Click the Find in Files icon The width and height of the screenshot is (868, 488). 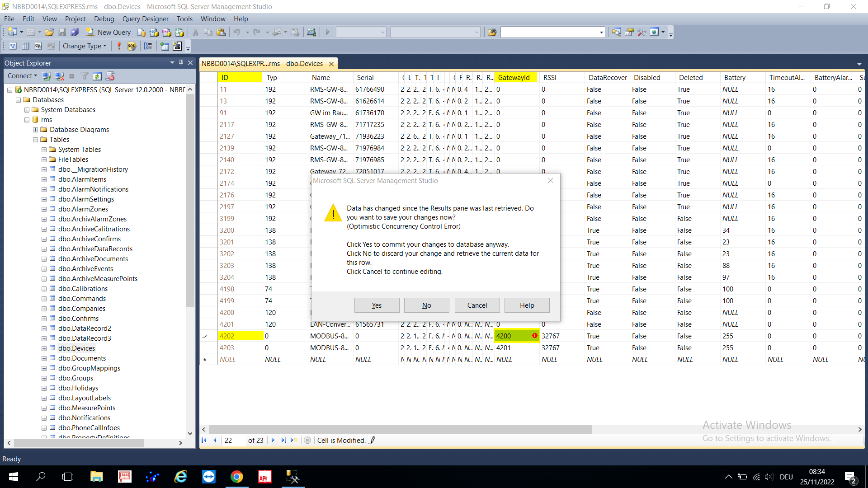point(492,32)
